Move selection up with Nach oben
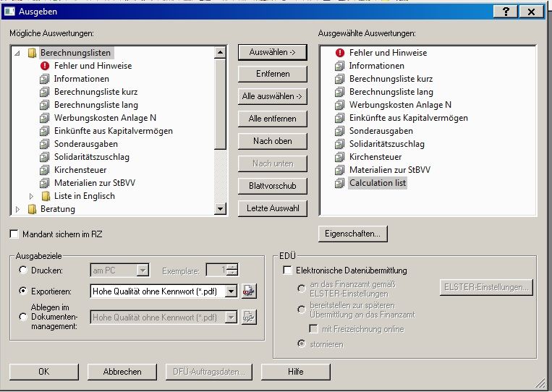This screenshot has height=392, width=552. pos(273,141)
